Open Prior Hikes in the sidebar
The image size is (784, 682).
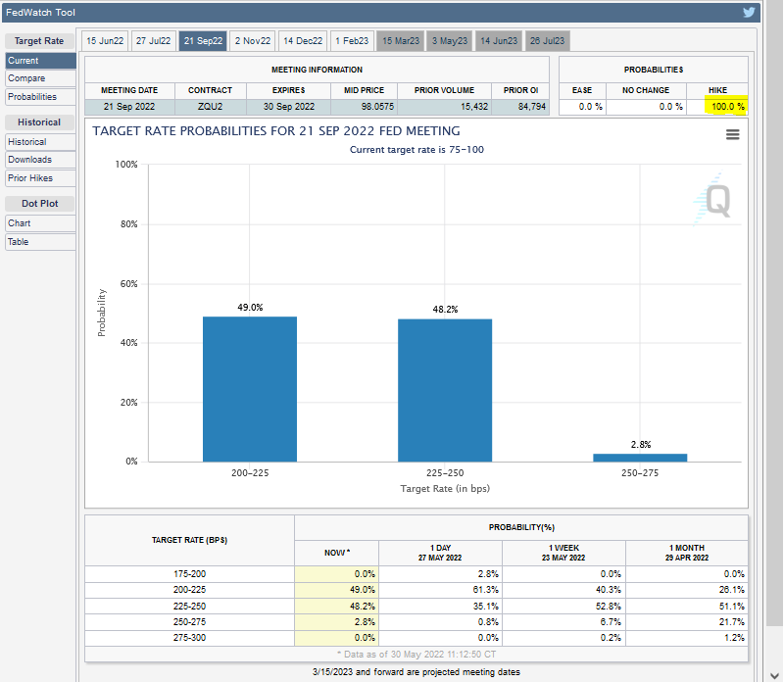click(40, 178)
